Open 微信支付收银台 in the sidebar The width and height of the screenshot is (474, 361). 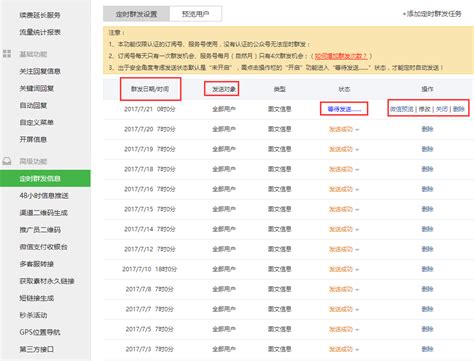[x=44, y=247]
